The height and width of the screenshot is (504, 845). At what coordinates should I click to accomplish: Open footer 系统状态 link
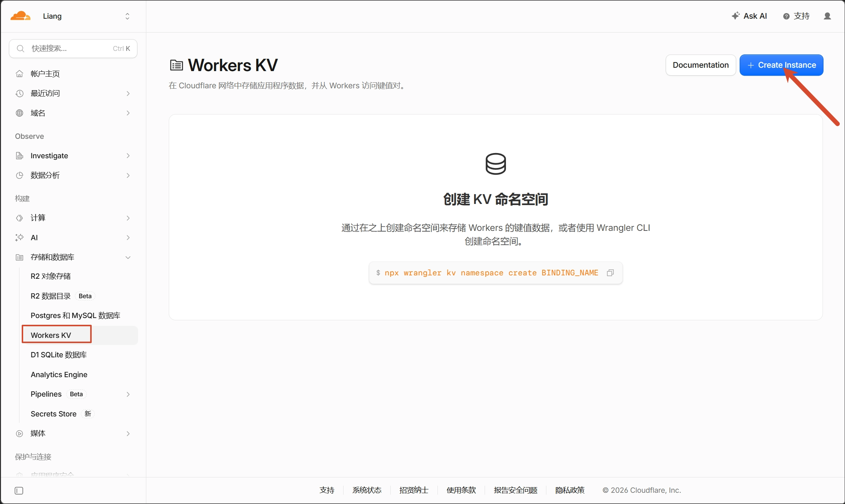(x=367, y=490)
